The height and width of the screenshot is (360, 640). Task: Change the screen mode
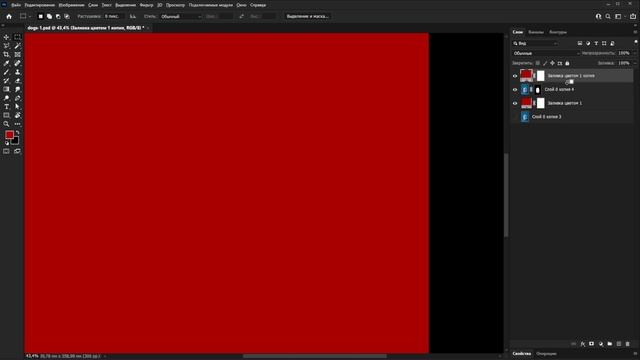17,151
